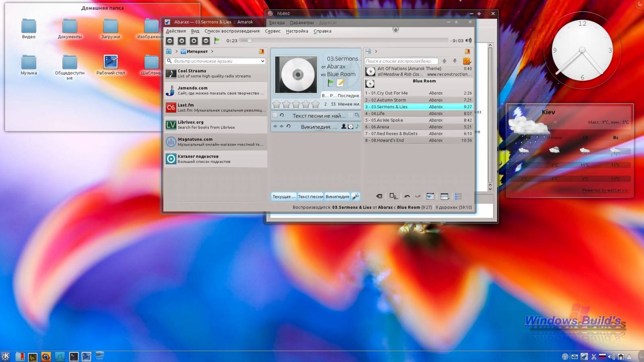Viewport: 644px width, 362px height.
Task: Mute using the volume speaker icon
Action: (x=469, y=40)
